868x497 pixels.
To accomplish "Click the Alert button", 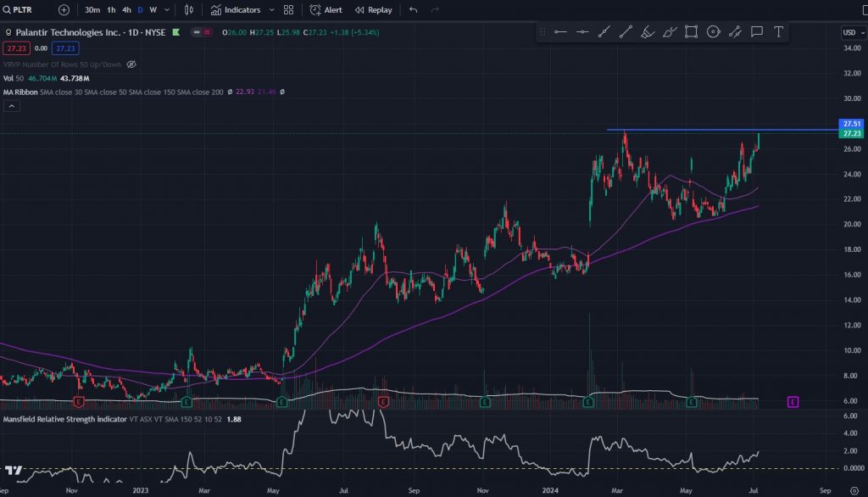I will 326,10.
